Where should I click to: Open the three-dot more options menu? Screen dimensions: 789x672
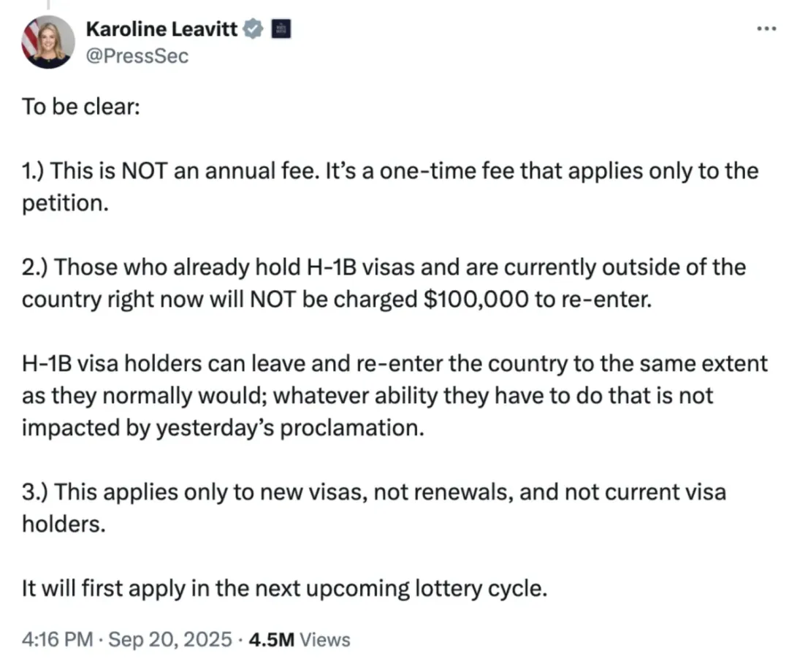766,29
